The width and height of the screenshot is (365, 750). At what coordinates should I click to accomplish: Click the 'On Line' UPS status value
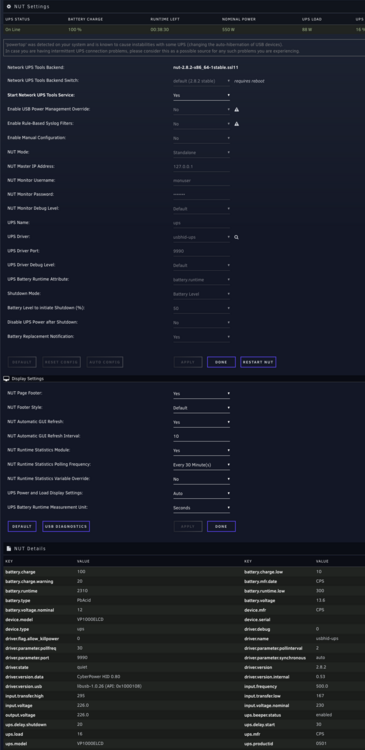coord(12,29)
